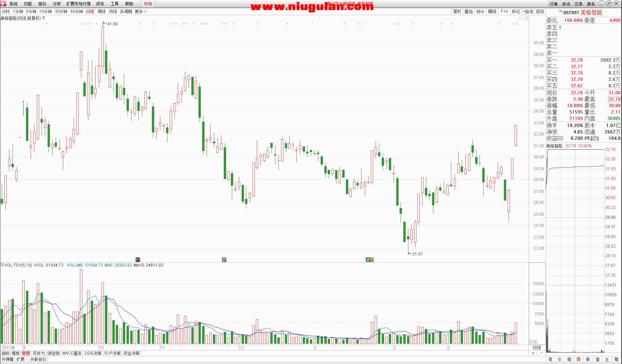Switch to 分时 chart period

click(x=6, y=11)
